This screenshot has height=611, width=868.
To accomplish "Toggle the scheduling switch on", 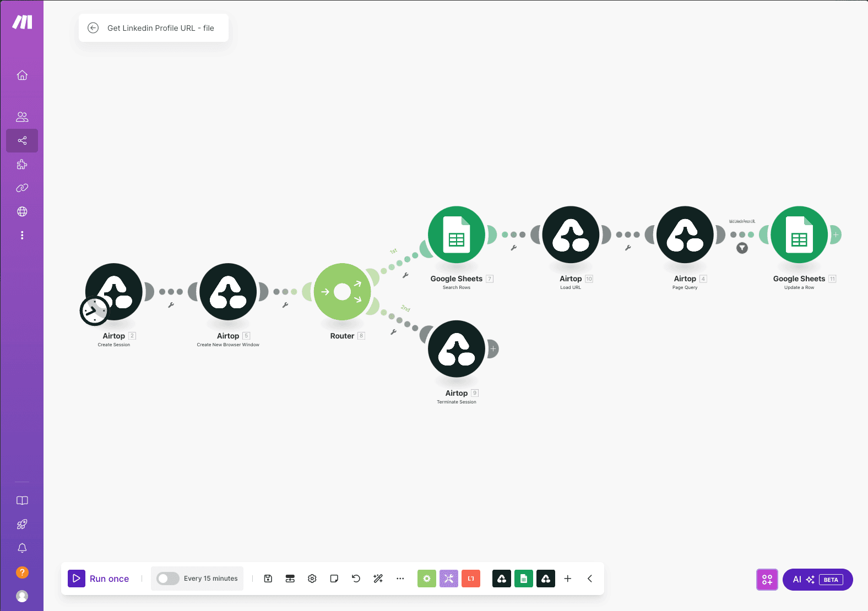I will pos(168,579).
